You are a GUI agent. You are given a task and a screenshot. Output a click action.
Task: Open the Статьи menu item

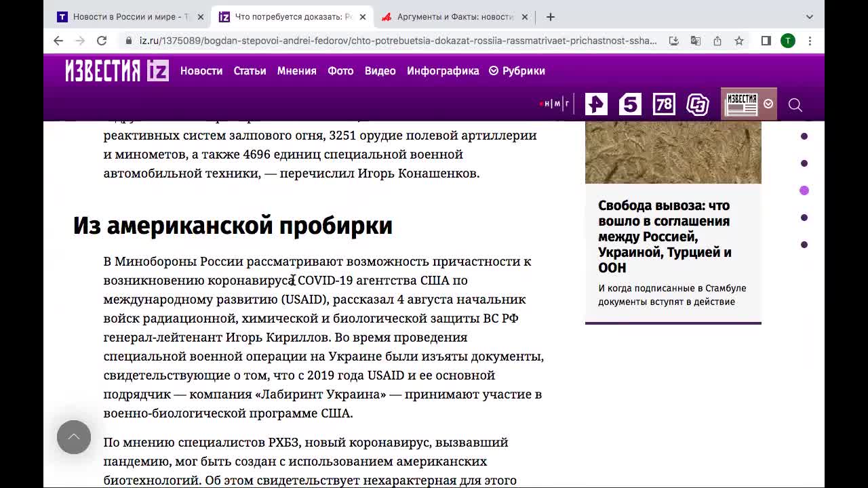(250, 70)
